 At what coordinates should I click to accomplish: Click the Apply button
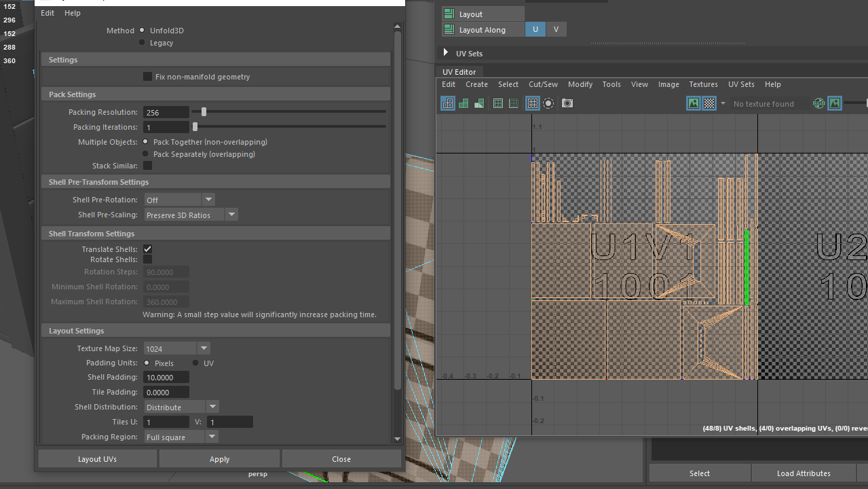219,459
